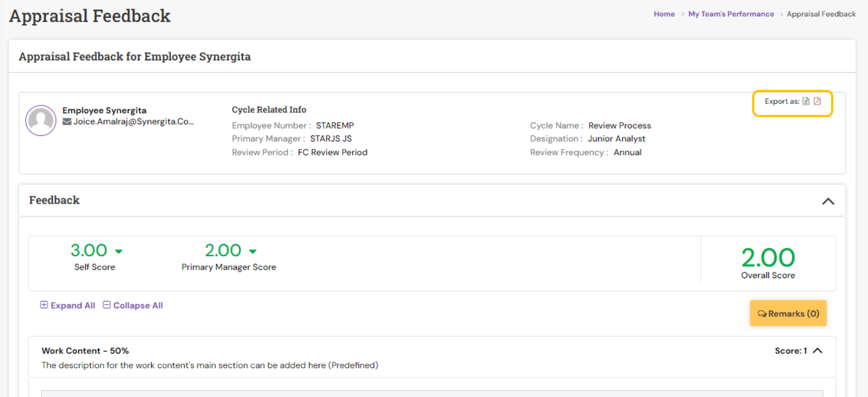The width and height of the screenshot is (868, 397).
Task: Click FC Review Period value
Action: tap(333, 152)
